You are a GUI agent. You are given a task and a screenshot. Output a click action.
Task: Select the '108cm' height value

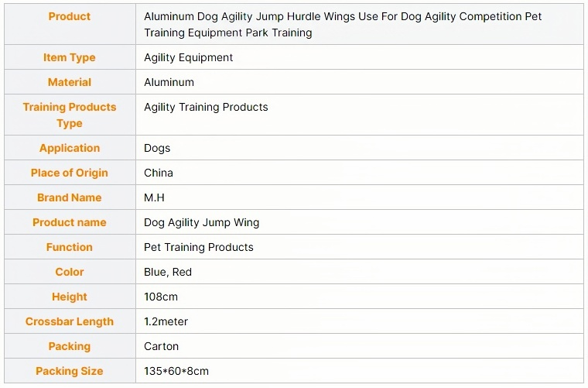pos(161,297)
